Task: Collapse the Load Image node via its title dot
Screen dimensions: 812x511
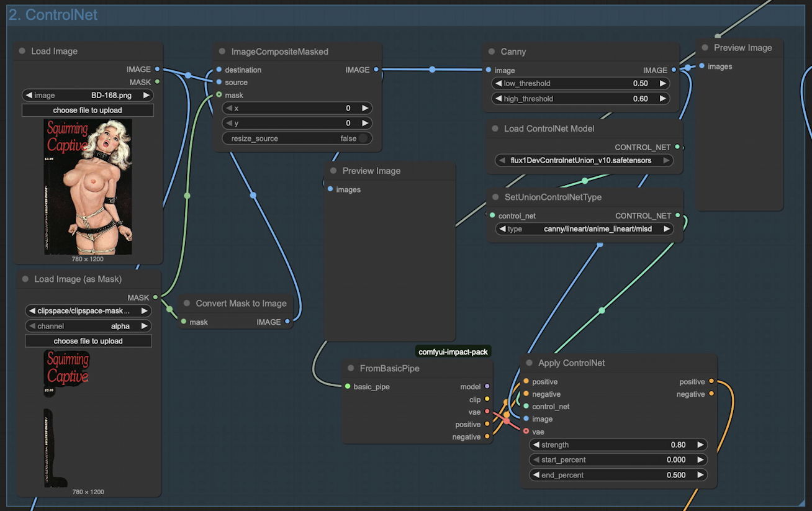Action: tap(22, 52)
